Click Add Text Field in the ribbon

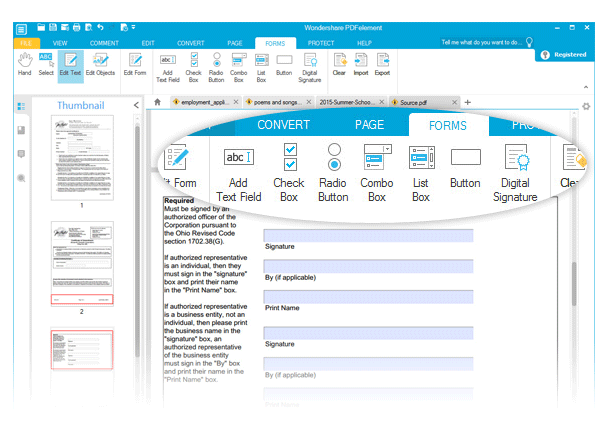[168, 68]
